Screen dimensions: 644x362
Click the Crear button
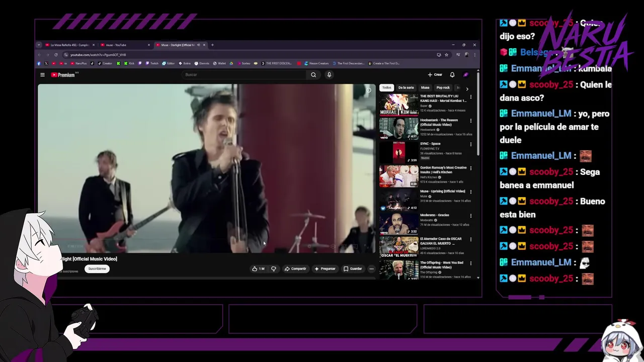435,75
